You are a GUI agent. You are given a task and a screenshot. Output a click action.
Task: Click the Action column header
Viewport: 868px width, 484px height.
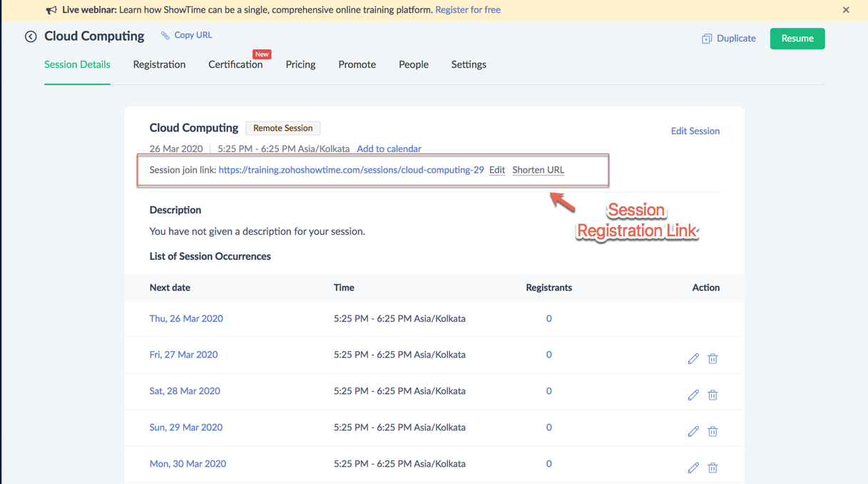tap(705, 288)
